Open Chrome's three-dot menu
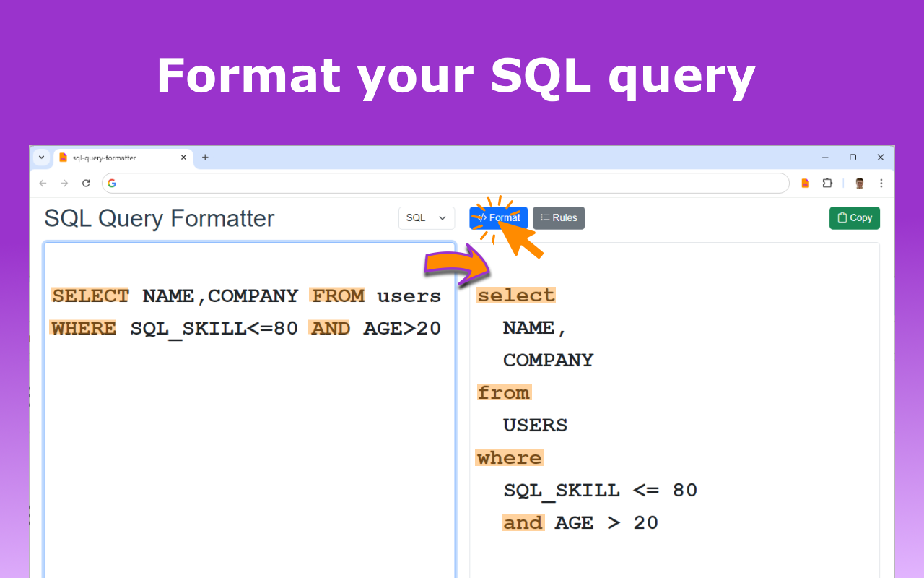 881,183
